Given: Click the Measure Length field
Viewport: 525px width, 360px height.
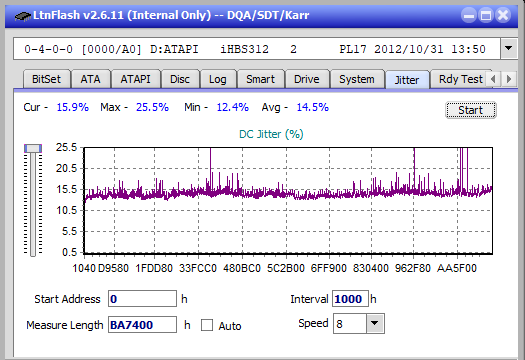Looking at the screenshot, I should 142,325.
